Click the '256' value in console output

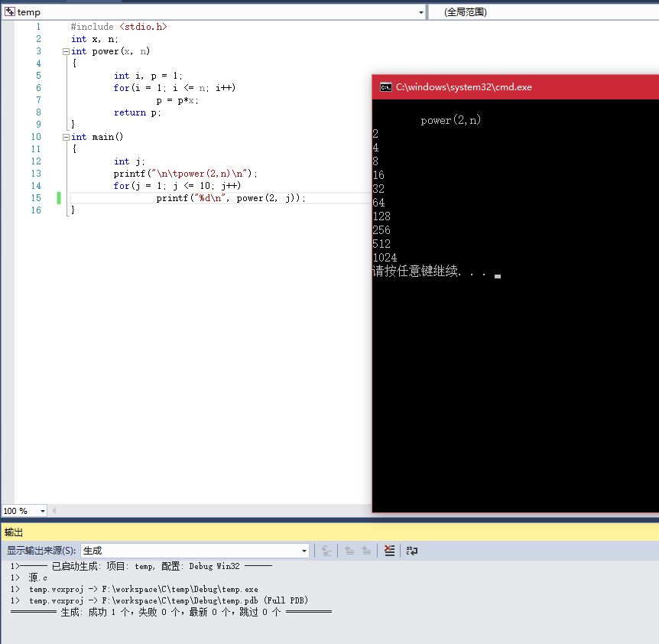pyautogui.click(x=381, y=230)
